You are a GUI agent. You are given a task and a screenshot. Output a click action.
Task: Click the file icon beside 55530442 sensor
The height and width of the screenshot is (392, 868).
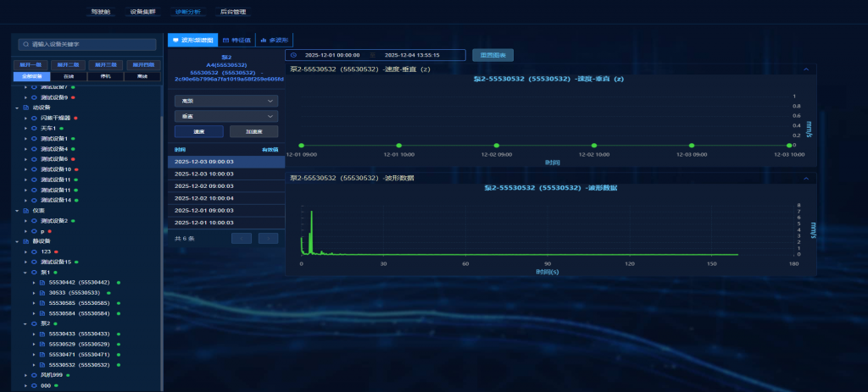tap(42, 282)
